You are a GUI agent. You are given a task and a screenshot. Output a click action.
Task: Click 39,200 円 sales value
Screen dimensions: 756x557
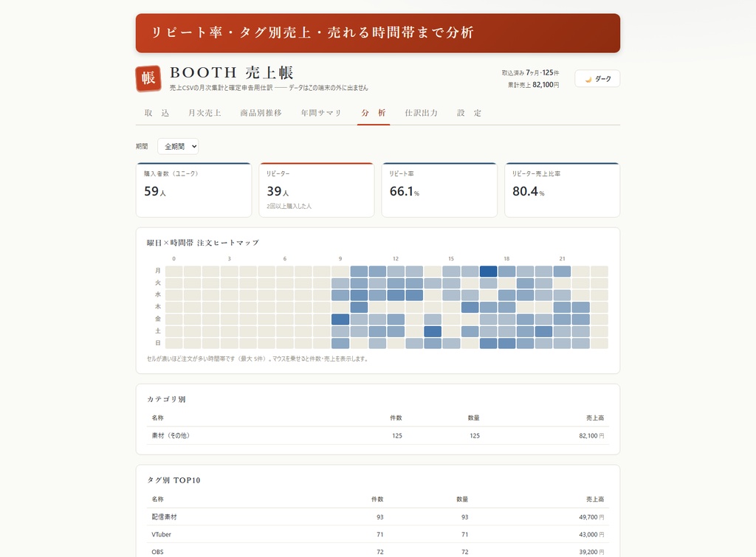click(x=591, y=552)
